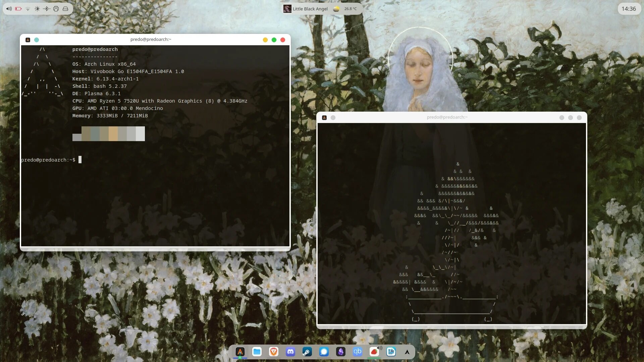Click the DE: Plasma 6.3.1 line
The height and width of the screenshot is (362, 644).
96,94
